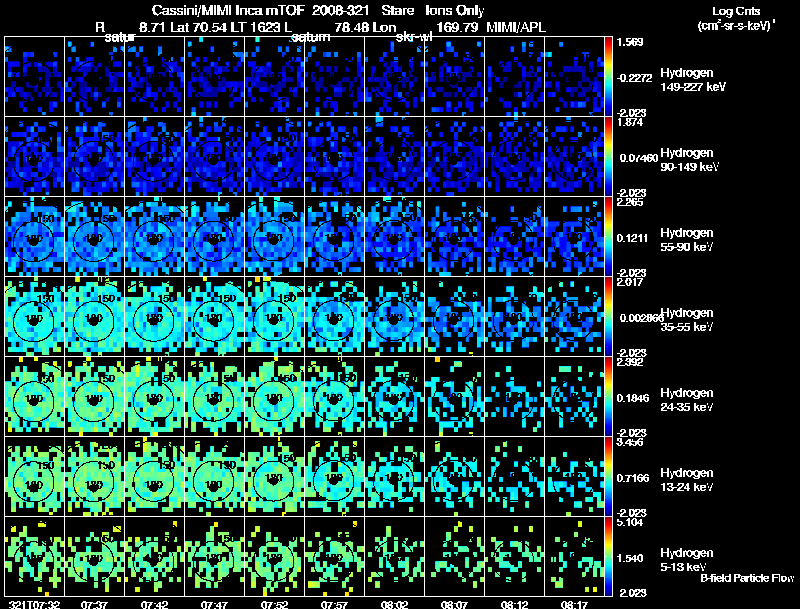Select the 13-24 keV panel at 07:57
Screen dimensions: 800x609
(x=335, y=476)
